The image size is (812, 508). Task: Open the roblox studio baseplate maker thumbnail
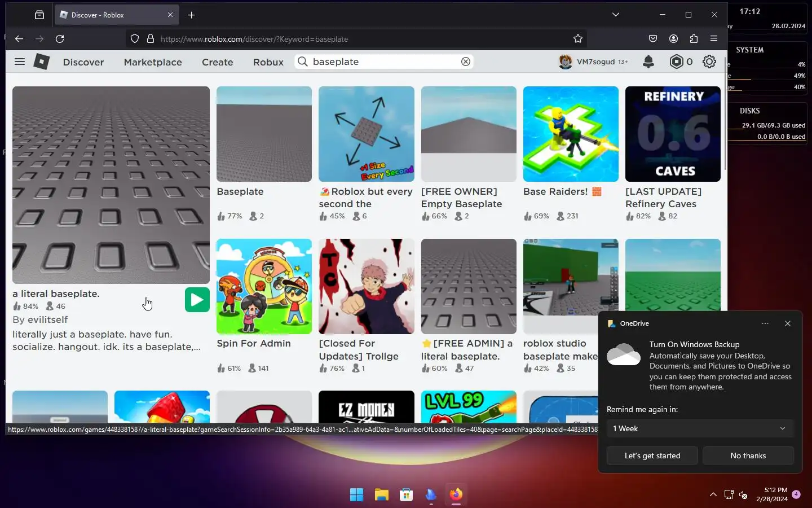point(571,286)
